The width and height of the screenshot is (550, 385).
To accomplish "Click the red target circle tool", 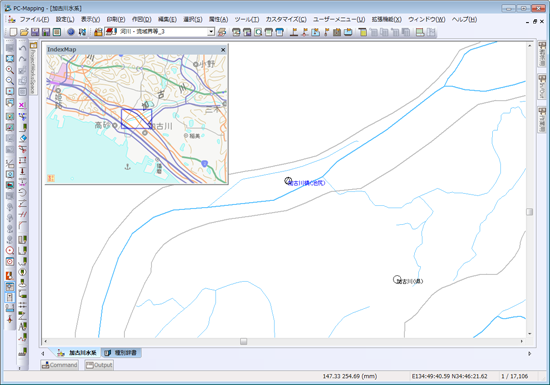I will [x=10, y=250].
